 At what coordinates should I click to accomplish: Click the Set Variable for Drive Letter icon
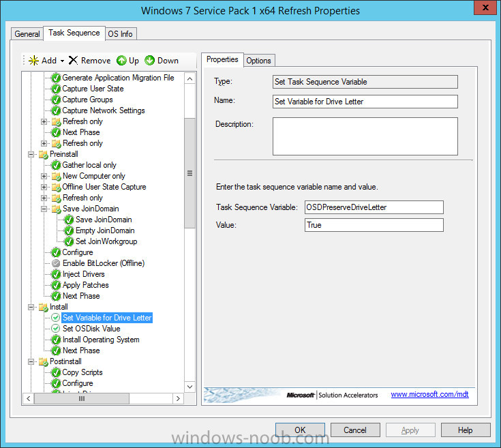[56, 318]
